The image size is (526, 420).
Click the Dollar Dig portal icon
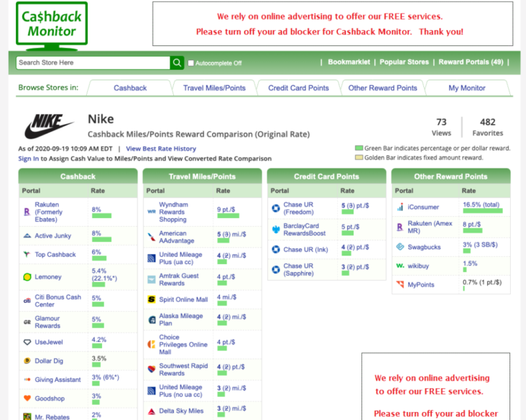pos(27,360)
